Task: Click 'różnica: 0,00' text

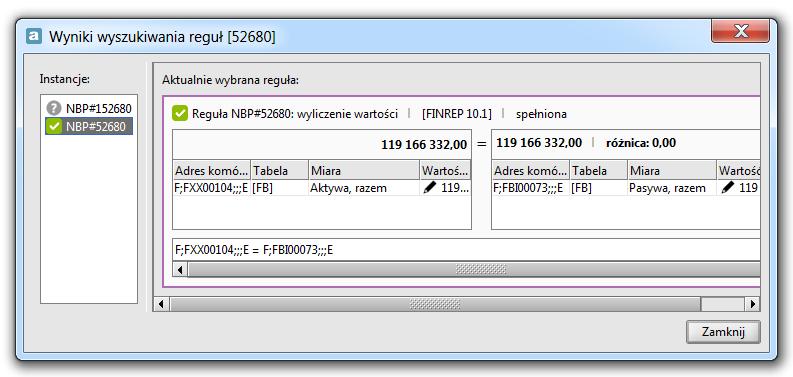Action: point(641,143)
